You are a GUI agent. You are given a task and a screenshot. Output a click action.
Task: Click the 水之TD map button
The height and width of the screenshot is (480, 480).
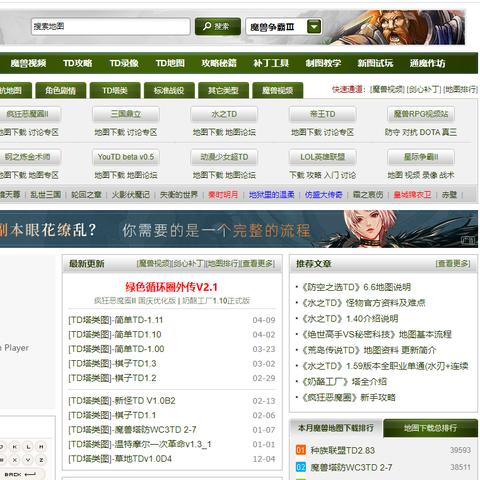click(224, 114)
